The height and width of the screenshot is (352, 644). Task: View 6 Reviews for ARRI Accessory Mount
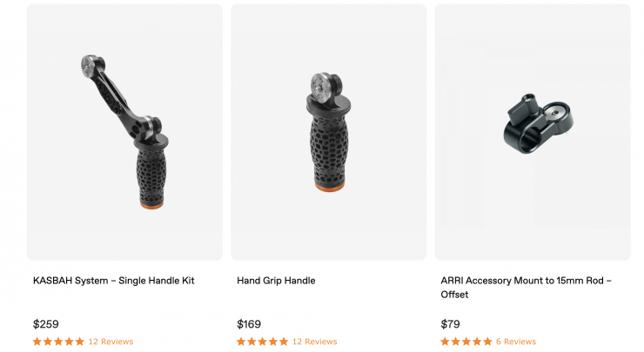(516, 342)
